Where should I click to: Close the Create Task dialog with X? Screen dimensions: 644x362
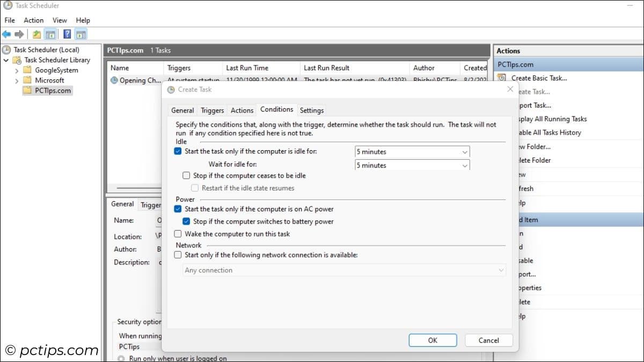(510, 90)
